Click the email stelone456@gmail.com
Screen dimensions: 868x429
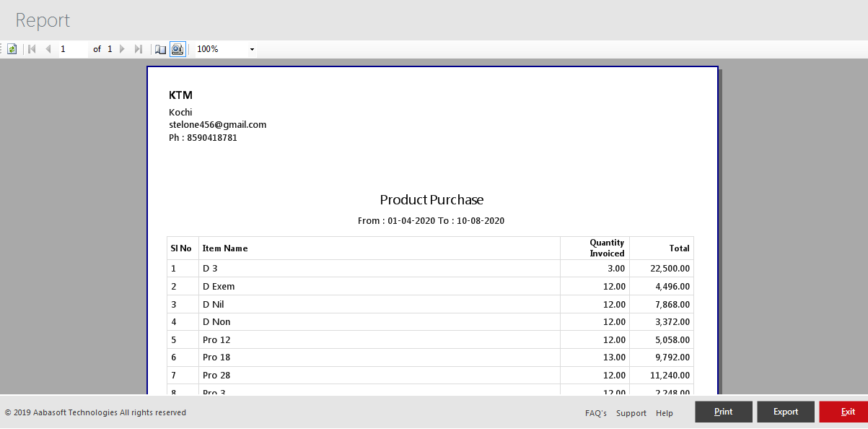218,125
